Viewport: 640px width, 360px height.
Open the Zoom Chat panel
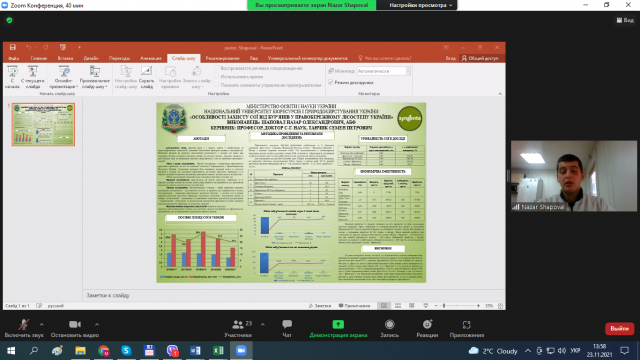click(287, 329)
